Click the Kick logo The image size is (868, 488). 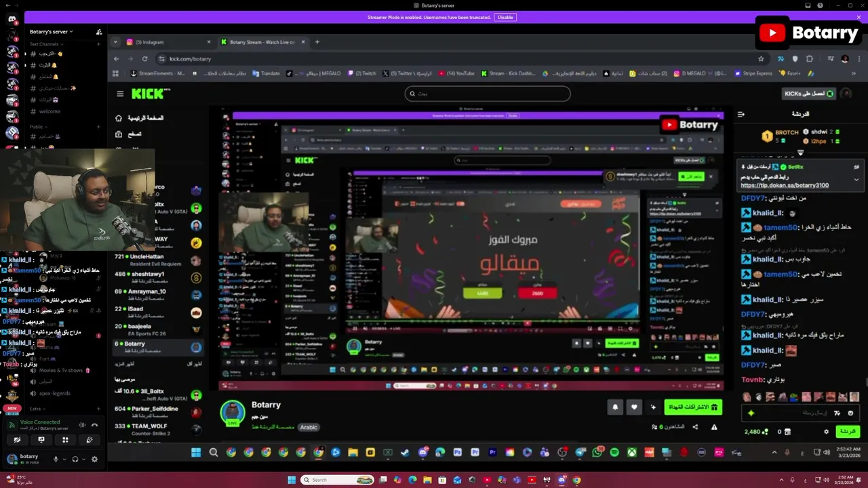[x=150, y=94]
